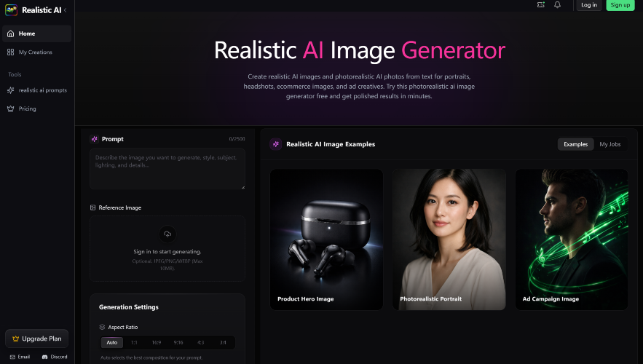Select the 9:16 aspect ratio

(x=178, y=342)
